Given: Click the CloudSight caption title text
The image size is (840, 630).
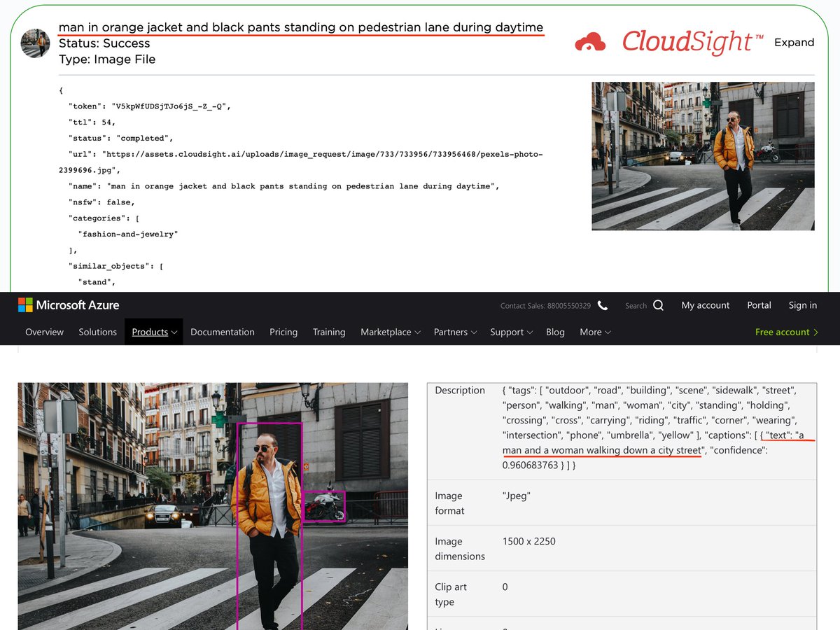Looking at the screenshot, I should pyautogui.click(x=301, y=27).
